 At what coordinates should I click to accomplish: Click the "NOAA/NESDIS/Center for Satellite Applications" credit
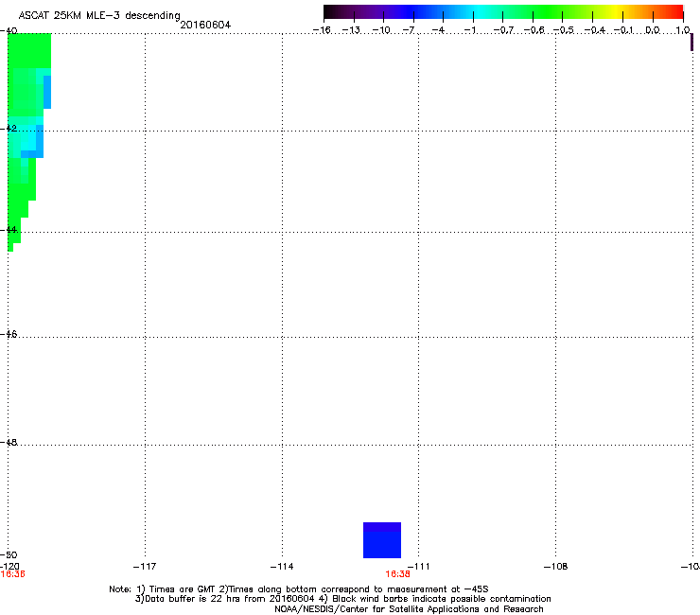click(x=409, y=609)
